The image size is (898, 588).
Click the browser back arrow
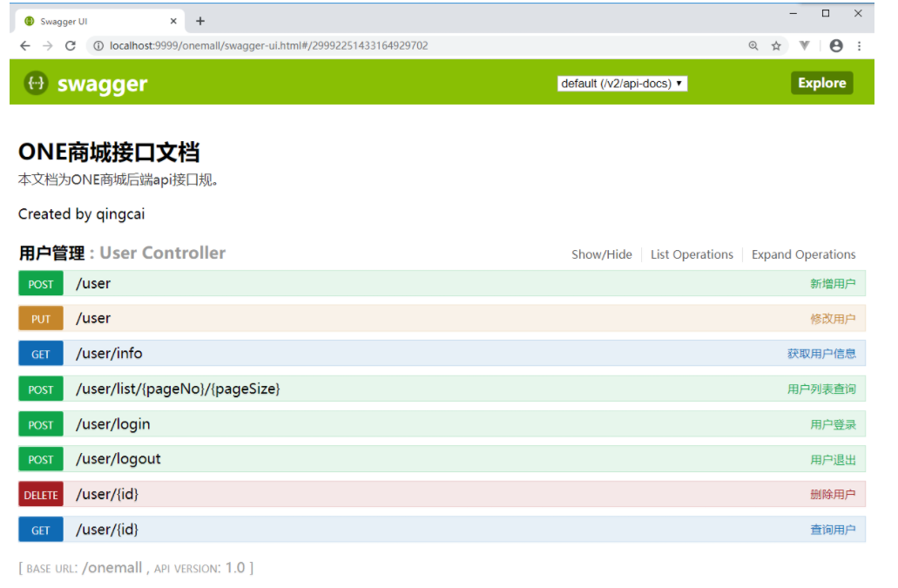[24, 46]
